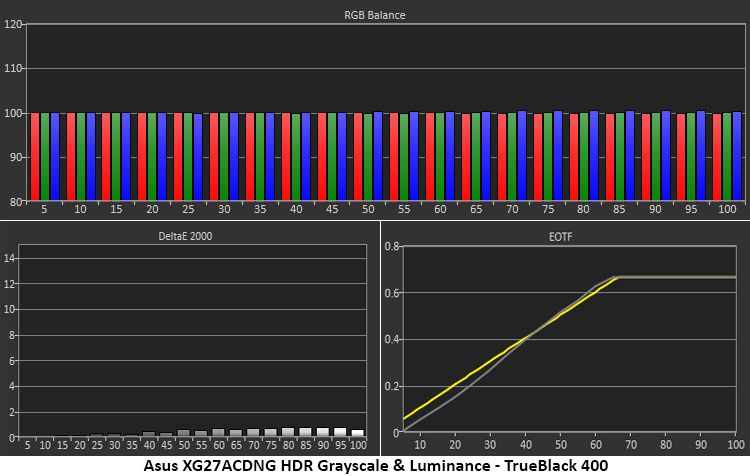Select the blue bar at 70 in RGB Balance
Image resolution: width=750 pixels, height=476 pixels.
(x=522, y=155)
